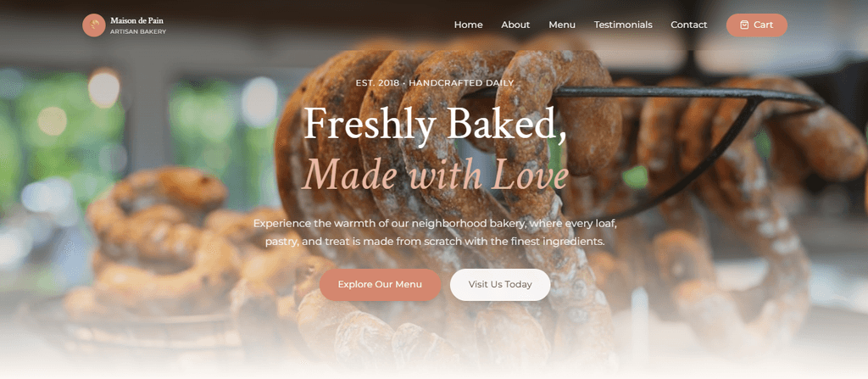Screen dimensions: 868x379
Task: Click the italic Made with Love text
Action: coord(435,173)
